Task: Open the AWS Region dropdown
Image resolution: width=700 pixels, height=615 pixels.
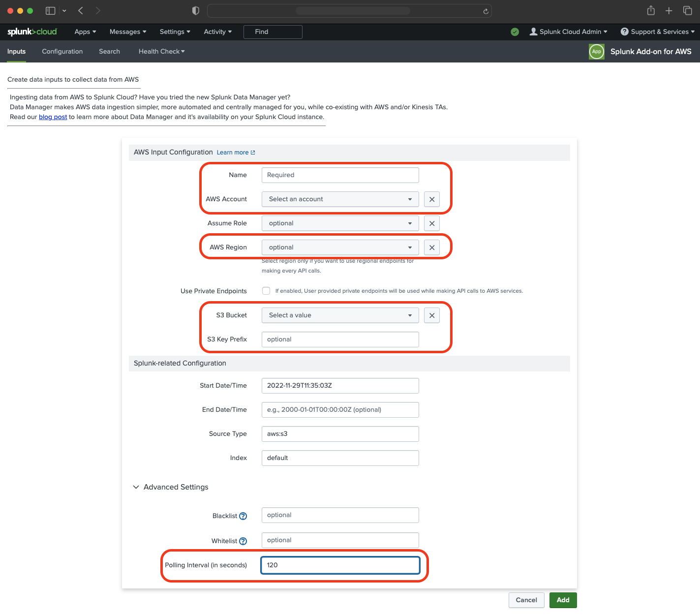Action: (340, 247)
